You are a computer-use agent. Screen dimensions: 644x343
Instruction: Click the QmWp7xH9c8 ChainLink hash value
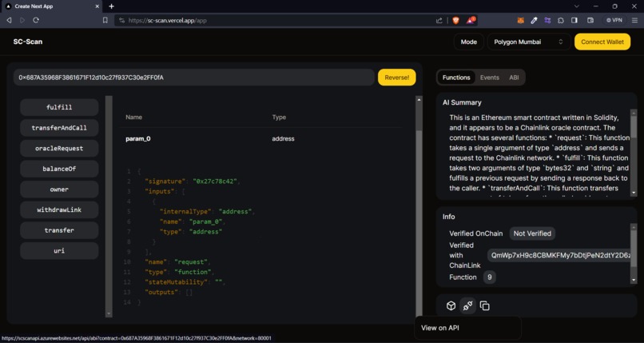[559, 255]
